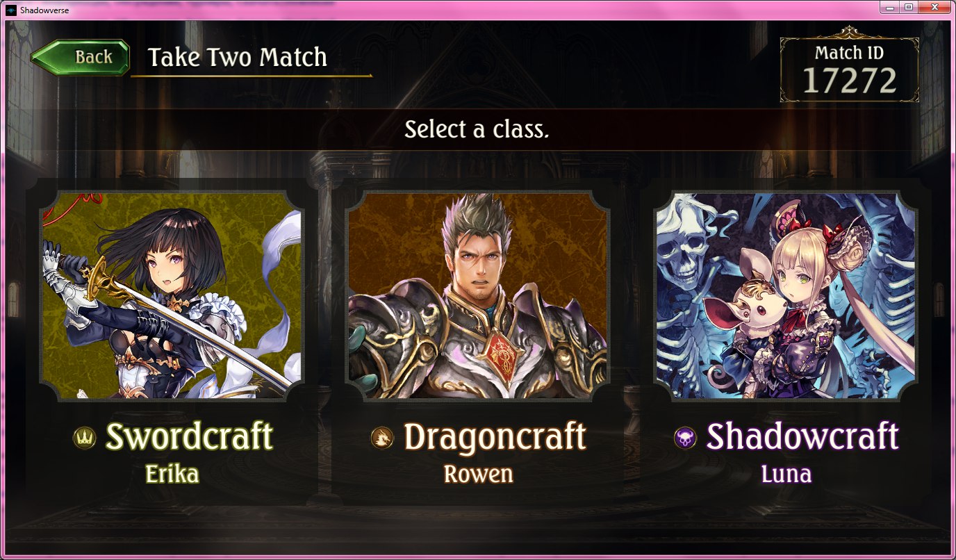Click the Dragoncraft dragon class icon

[x=382, y=438]
